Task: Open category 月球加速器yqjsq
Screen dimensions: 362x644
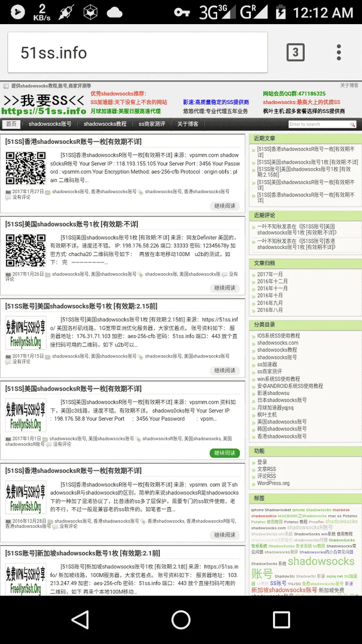Action: tap(275, 407)
